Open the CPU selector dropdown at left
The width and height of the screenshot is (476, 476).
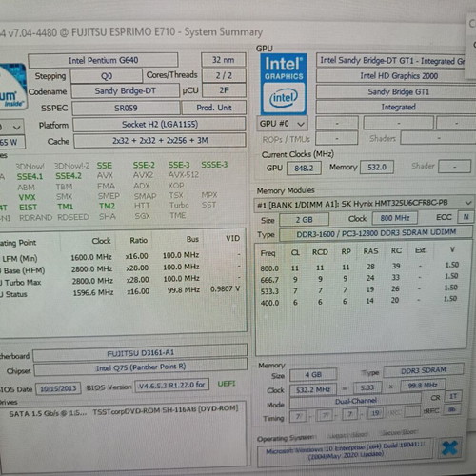click(x=11, y=128)
